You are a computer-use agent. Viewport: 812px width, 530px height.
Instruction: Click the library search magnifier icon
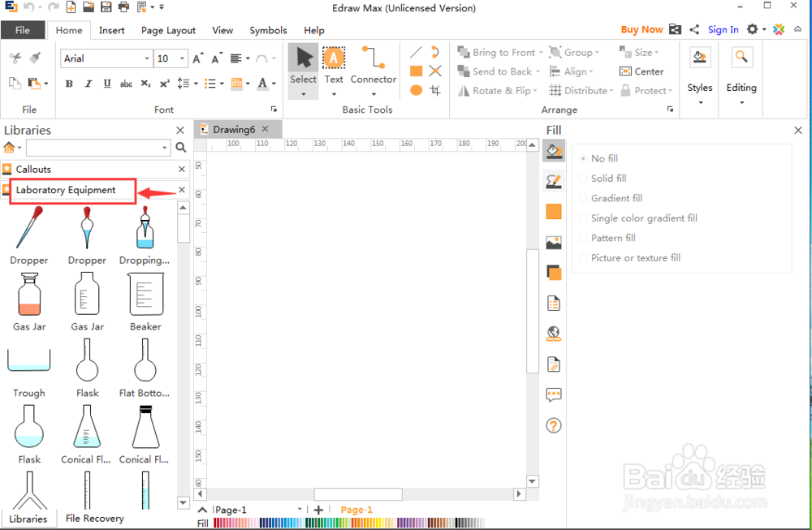(181, 148)
